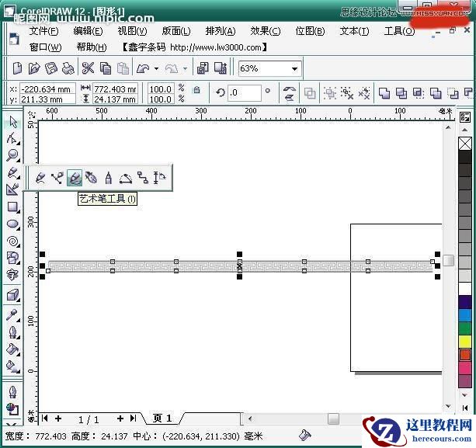This screenshot has width=476, height=448.
Task: Select the Text tool
Action: [x=13, y=275]
